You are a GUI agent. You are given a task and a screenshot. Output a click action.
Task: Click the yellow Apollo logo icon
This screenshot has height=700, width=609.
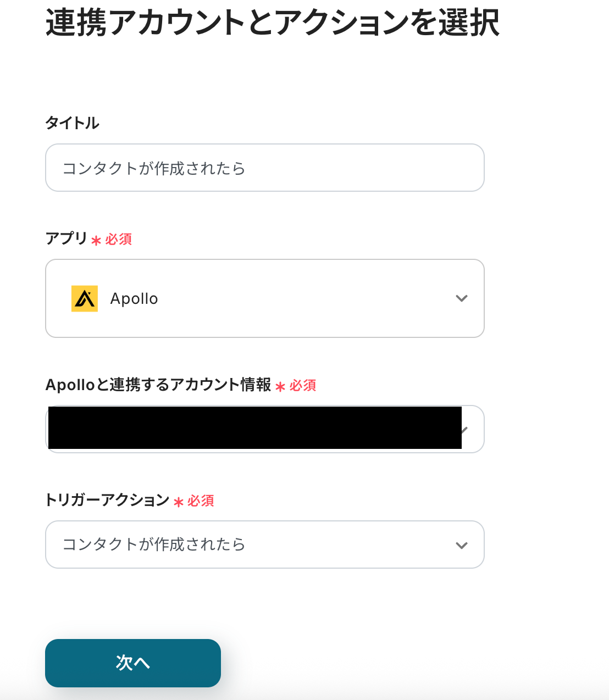85,298
